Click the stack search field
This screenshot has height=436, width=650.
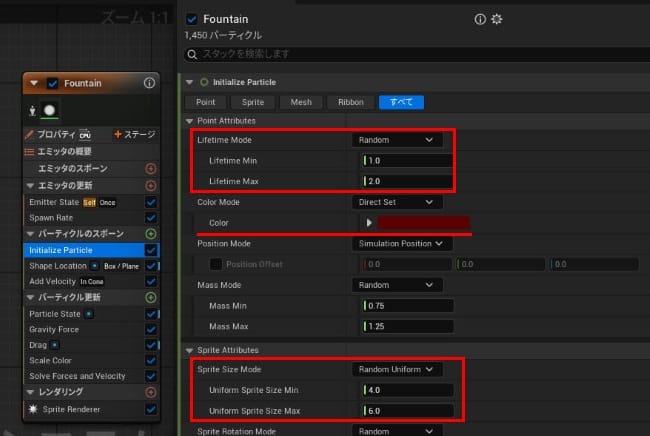click(417, 54)
